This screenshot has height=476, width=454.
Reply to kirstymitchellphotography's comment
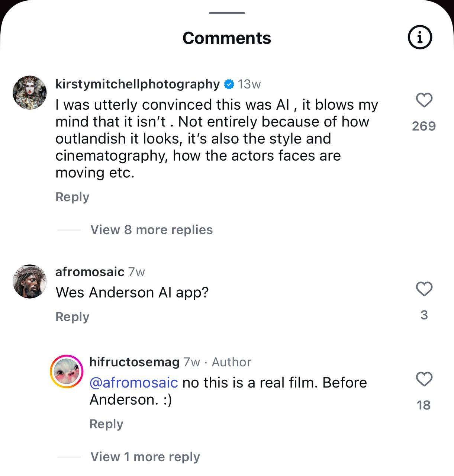point(73,197)
